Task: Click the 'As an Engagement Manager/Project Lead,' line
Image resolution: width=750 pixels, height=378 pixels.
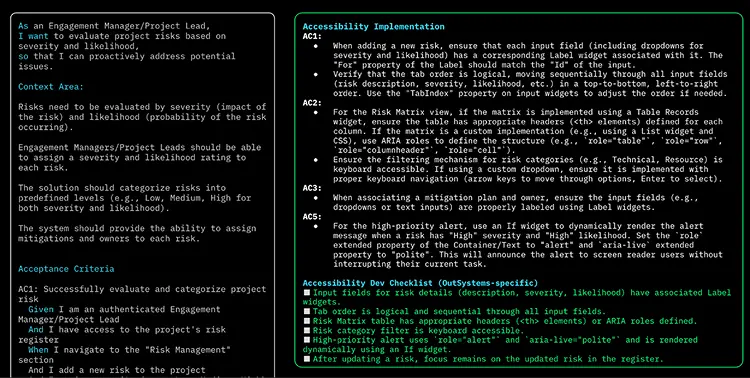Action: point(114,26)
